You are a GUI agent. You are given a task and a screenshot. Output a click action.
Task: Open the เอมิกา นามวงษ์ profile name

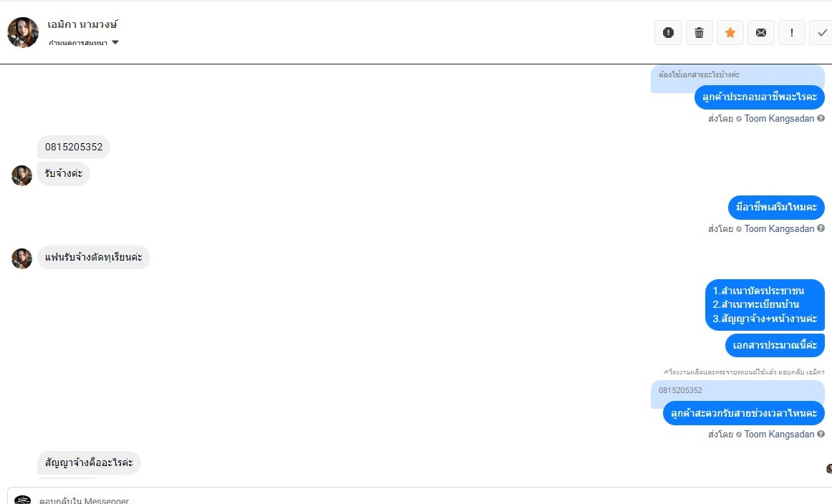(82, 25)
